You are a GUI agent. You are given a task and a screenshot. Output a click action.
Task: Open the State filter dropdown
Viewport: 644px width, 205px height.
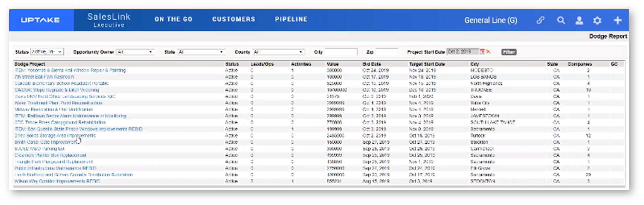coord(201,52)
